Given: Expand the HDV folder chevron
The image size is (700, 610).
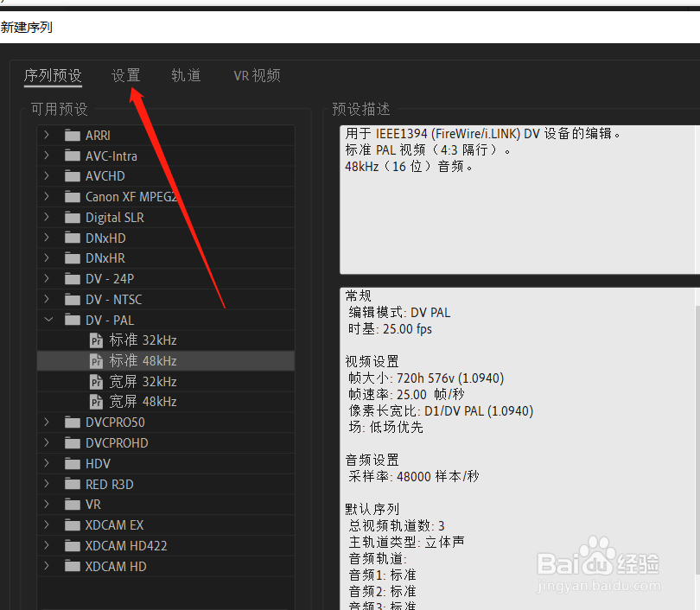Looking at the screenshot, I should [x=47, y=463].
